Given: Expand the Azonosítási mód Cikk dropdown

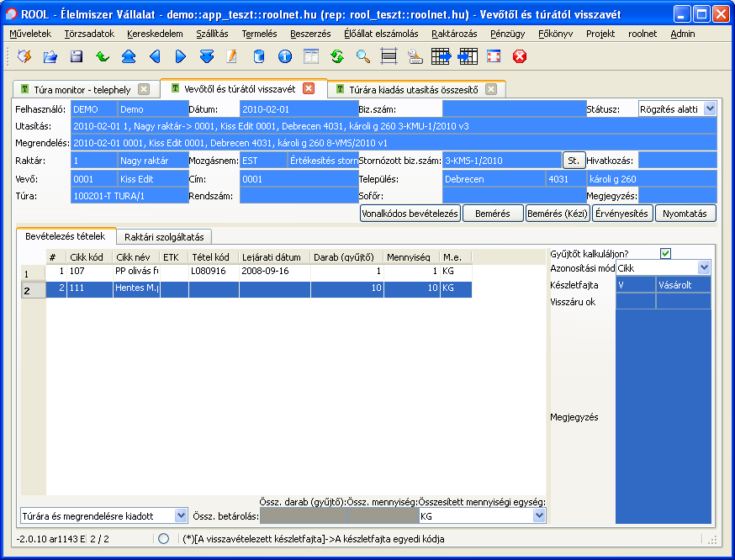Looking at the screenshot, I should pos(704,267).
